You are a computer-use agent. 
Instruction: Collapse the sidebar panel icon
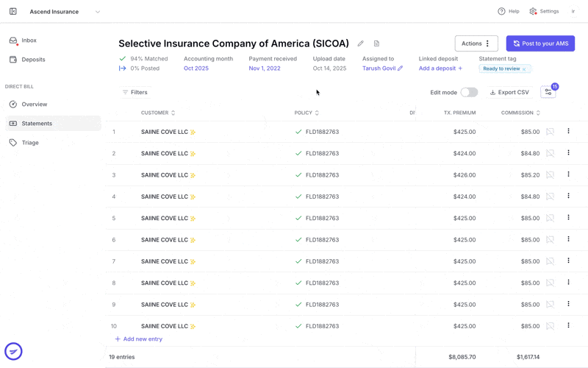coord(13,12)
